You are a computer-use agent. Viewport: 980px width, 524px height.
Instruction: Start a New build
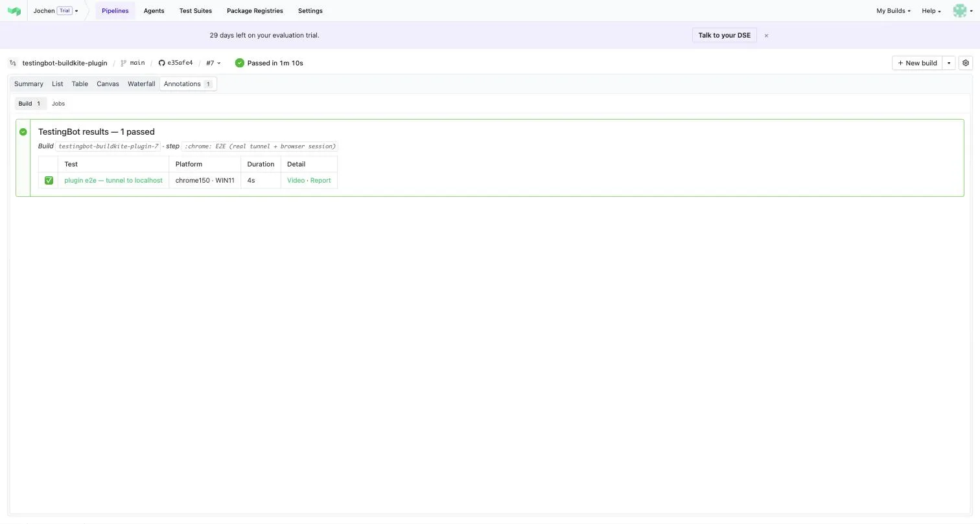[x=917, y=63]
